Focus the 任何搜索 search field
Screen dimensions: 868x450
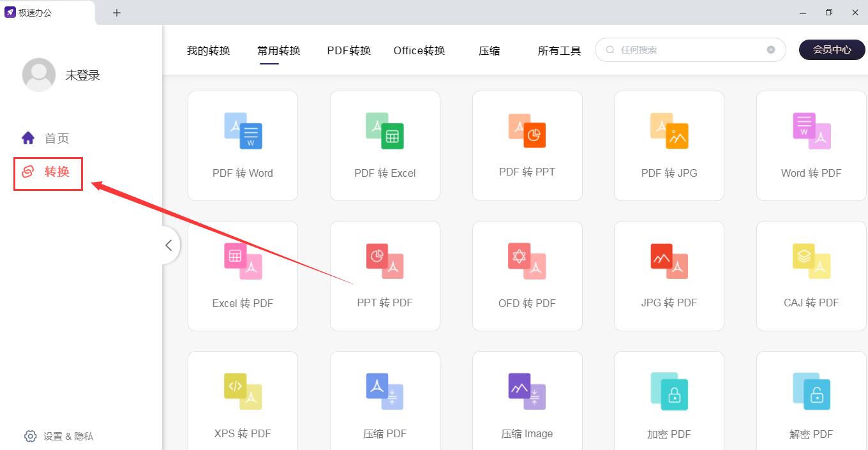(691, 50)
